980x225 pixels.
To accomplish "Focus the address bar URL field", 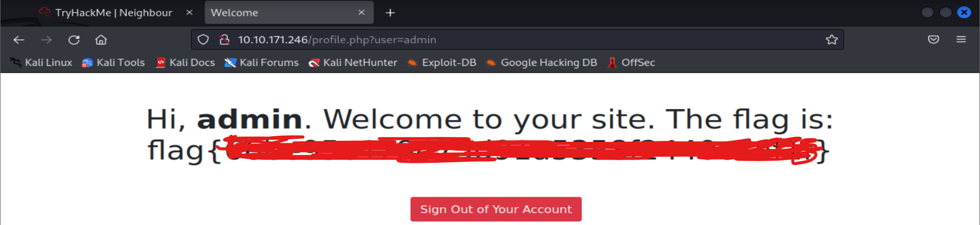I will click(526, 40).
